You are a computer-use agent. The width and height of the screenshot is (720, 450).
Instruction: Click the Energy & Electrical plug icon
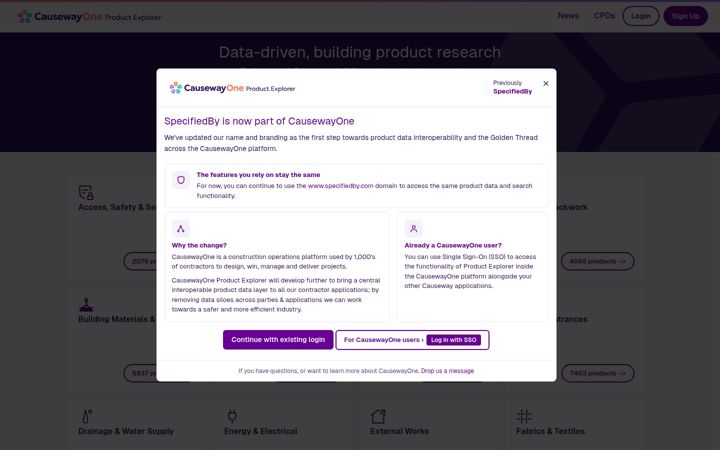pos(232,416)
